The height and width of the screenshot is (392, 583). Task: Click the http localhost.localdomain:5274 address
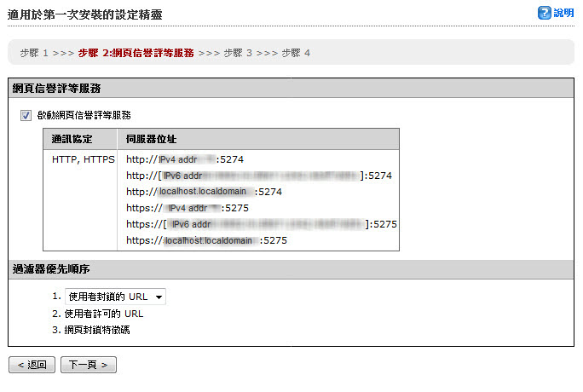tap(204, 192)
